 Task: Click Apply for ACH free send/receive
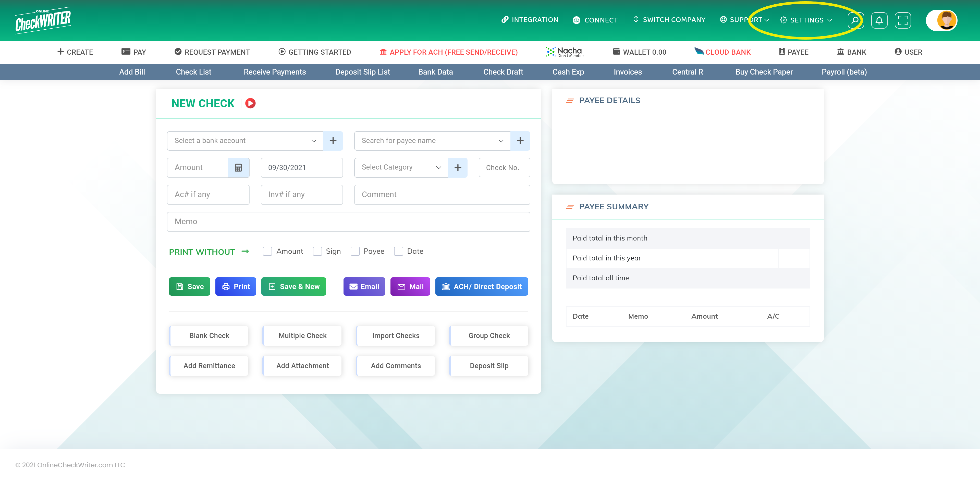coord(449,52)
